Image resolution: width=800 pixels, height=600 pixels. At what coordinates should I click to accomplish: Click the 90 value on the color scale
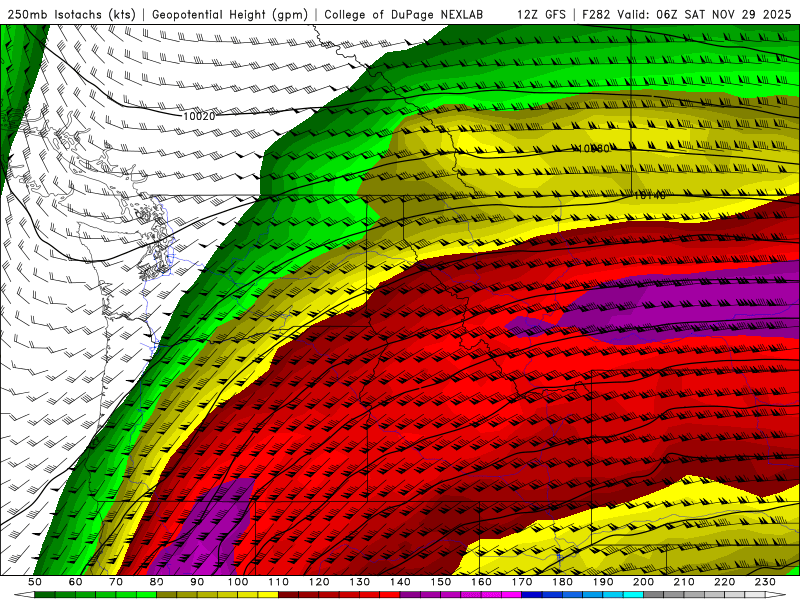(197, 582)
